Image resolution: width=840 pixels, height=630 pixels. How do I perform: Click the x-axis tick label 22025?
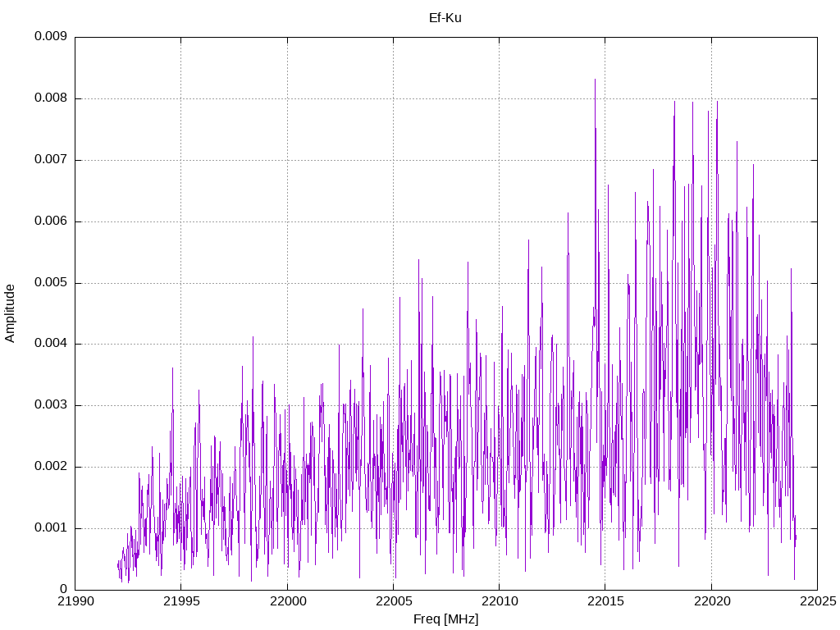pos(818,601)
